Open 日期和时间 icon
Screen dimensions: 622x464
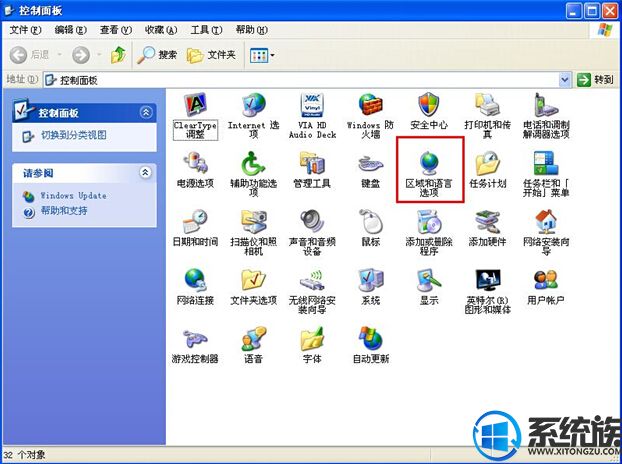click(x=195, y=221)
